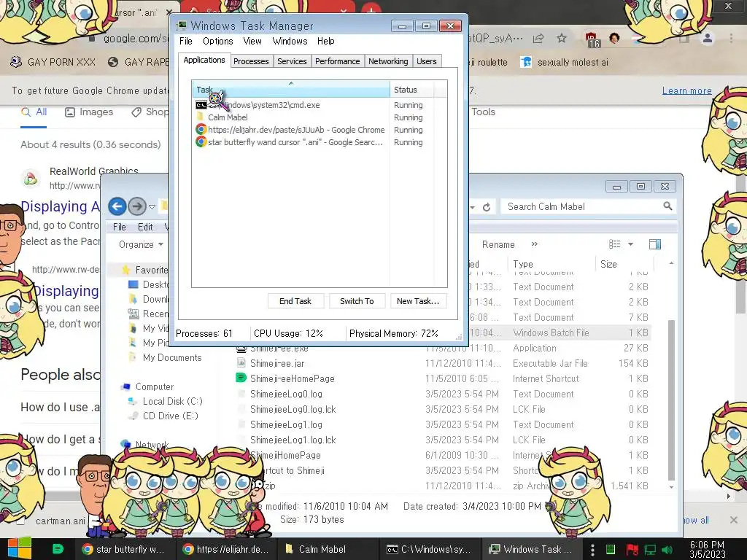Open the File menu in Explorer
Image resolution: width=747 pixels, height=560 pixels.
tap(120, 227)
